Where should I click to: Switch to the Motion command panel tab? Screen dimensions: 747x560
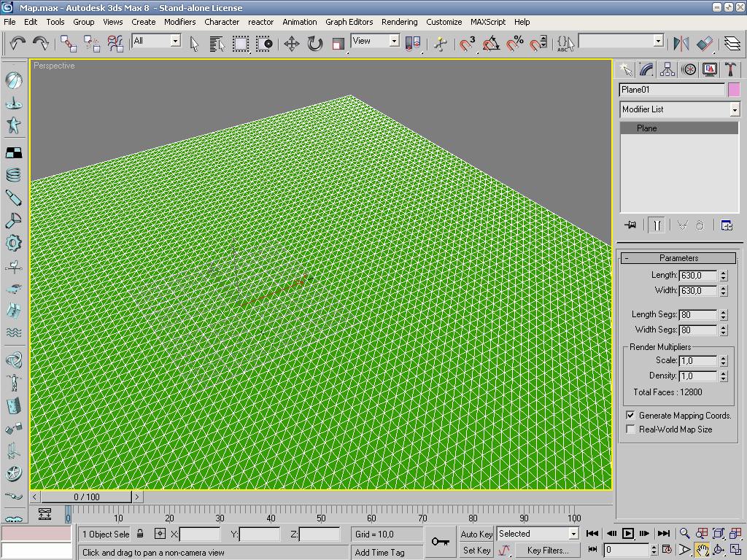tap(689, 69)
